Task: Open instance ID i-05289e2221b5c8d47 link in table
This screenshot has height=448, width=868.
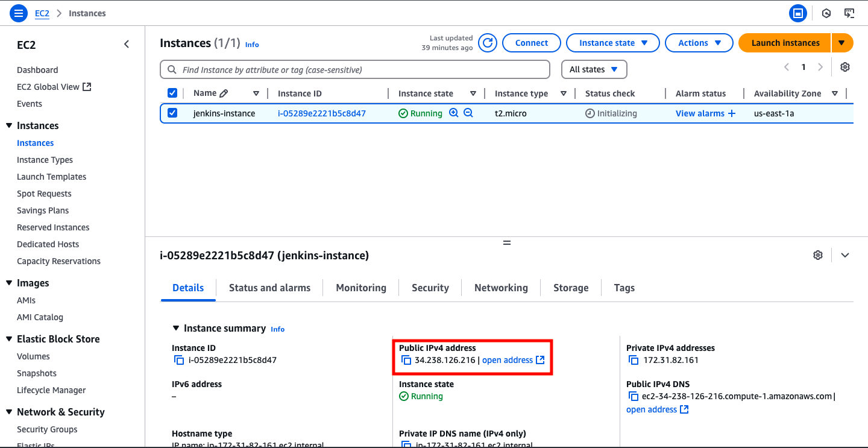Action: coord(322,113)
